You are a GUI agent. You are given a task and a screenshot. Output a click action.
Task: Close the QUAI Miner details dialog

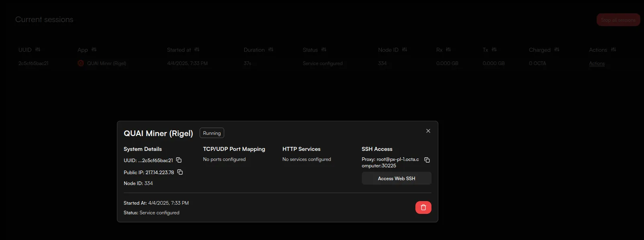tap(428, 131)
